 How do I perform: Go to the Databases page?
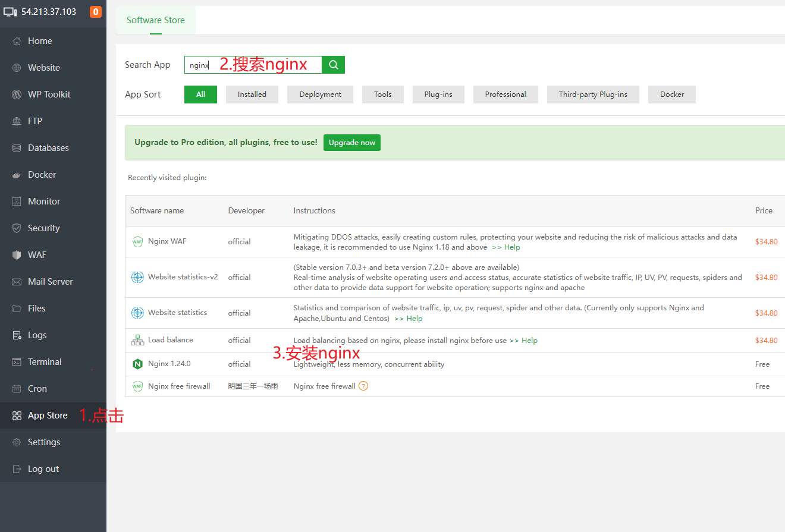(48, 148)
